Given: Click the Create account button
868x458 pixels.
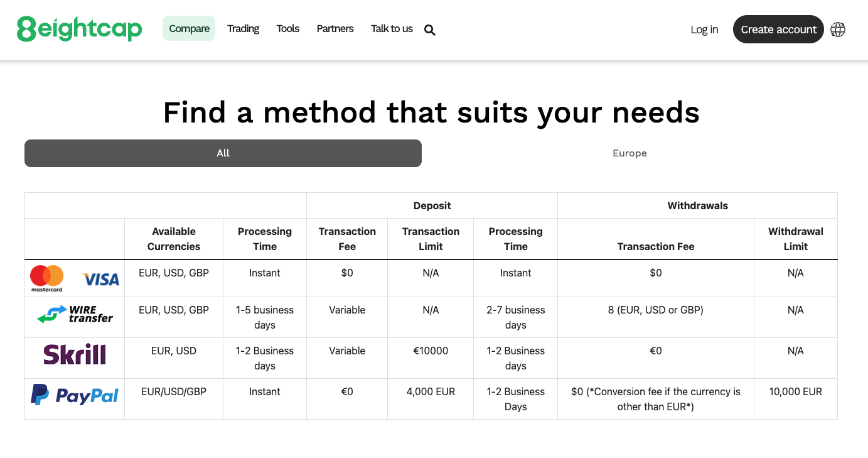Looking at the screenshot, I should [778, 30].
